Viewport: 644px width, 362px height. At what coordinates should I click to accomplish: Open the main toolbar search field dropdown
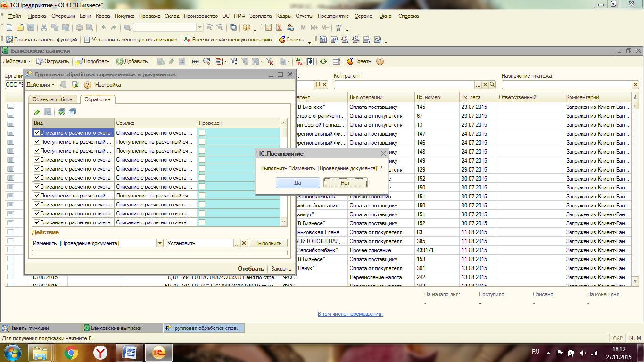click(199, 27)
